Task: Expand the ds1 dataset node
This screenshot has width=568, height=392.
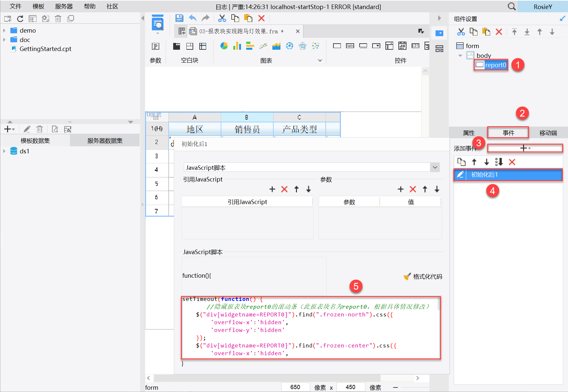Action: pos(4,151)
